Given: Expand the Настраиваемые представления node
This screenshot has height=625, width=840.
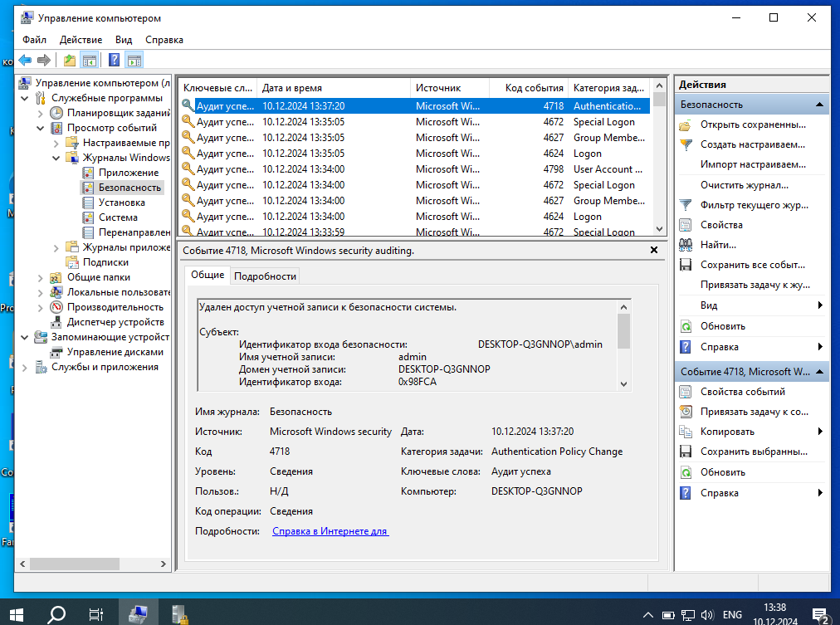Looking at the screenshot, I should pyautogui.click(x=56, y=143).
